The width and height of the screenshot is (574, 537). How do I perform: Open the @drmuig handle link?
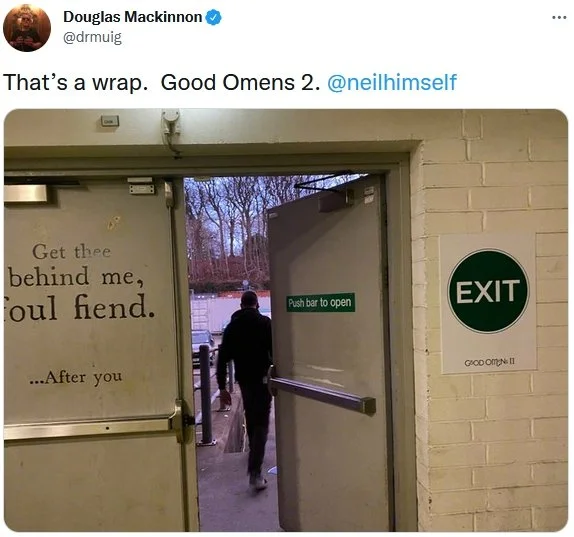[92, 38]
